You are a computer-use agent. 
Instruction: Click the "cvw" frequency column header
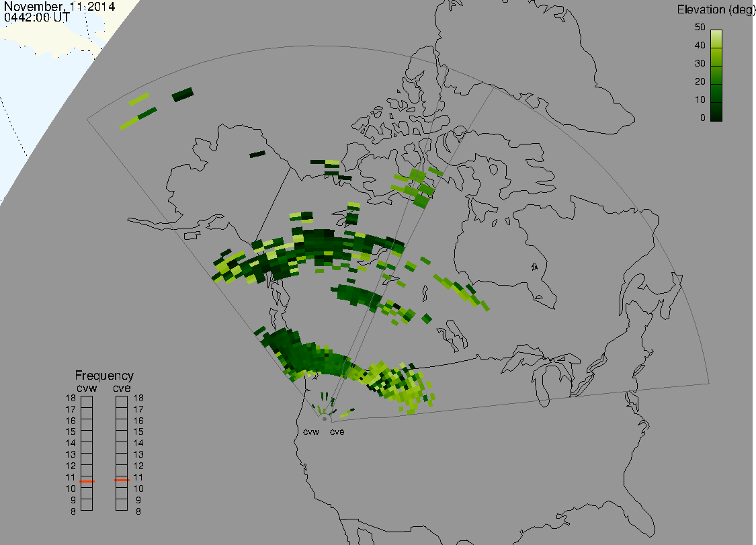click(x=87, y=388)
